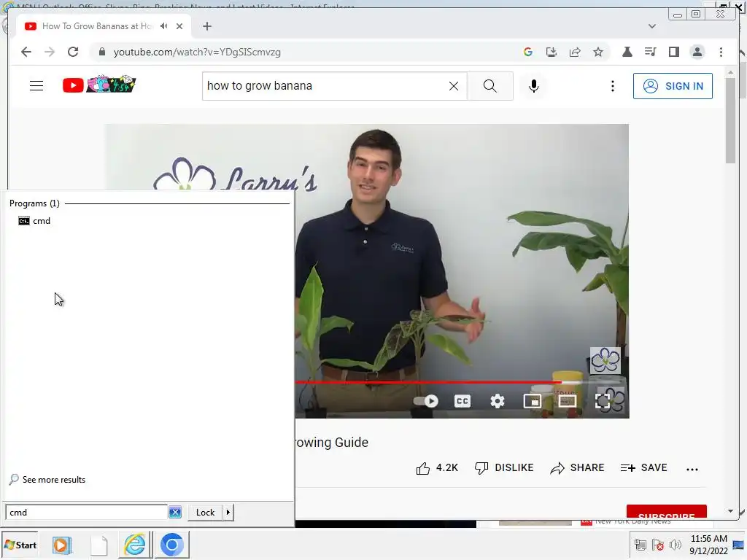Click See more results link
The image size is (747, 560).
click(47, 480)
